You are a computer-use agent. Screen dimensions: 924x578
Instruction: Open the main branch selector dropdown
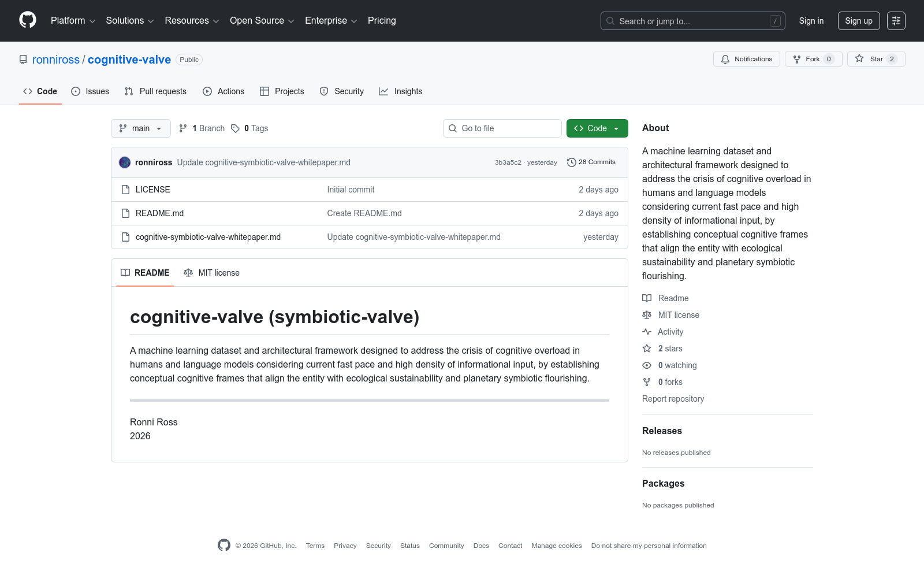point(141,128)
